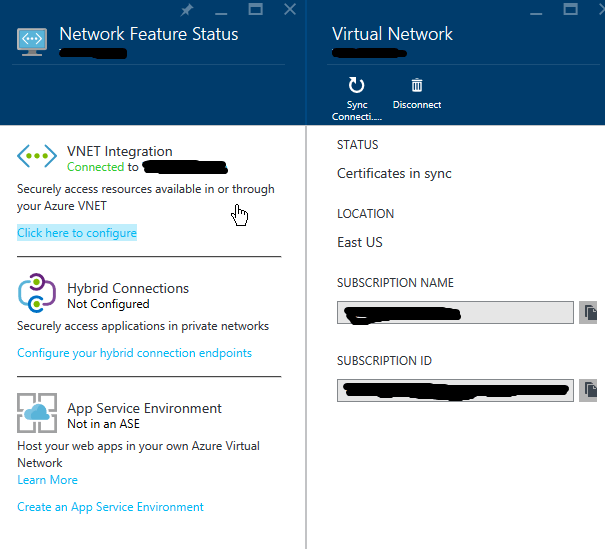Maximize the Virtual Network blade
Screen dimensions: 605x549
[x=571, y=9]
